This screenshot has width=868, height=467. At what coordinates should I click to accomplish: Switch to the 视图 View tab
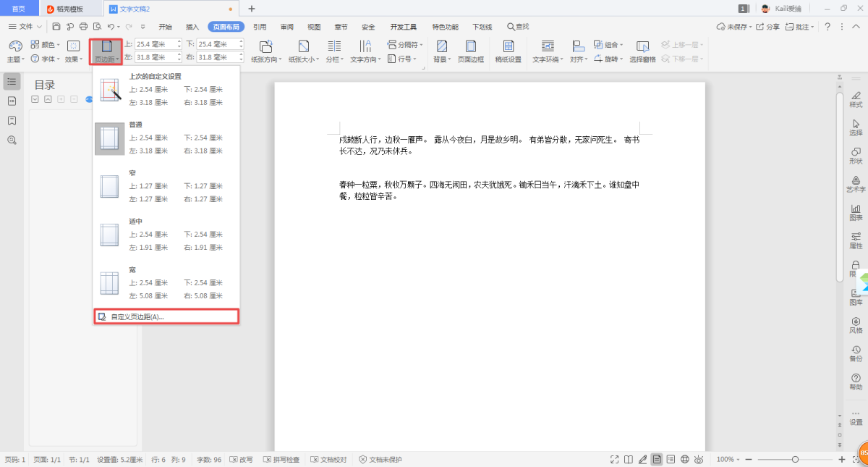coord(314,27)
